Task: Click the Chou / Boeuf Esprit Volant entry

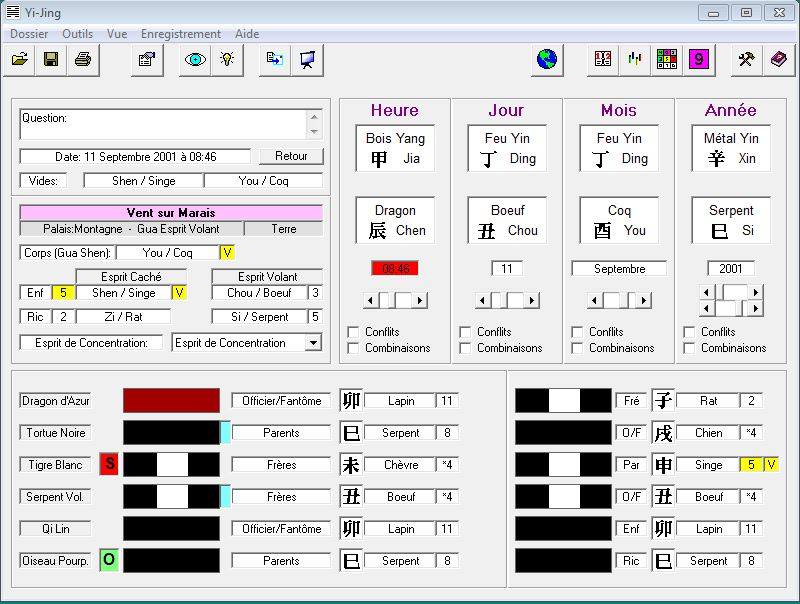Action: [x=259, y=292]
